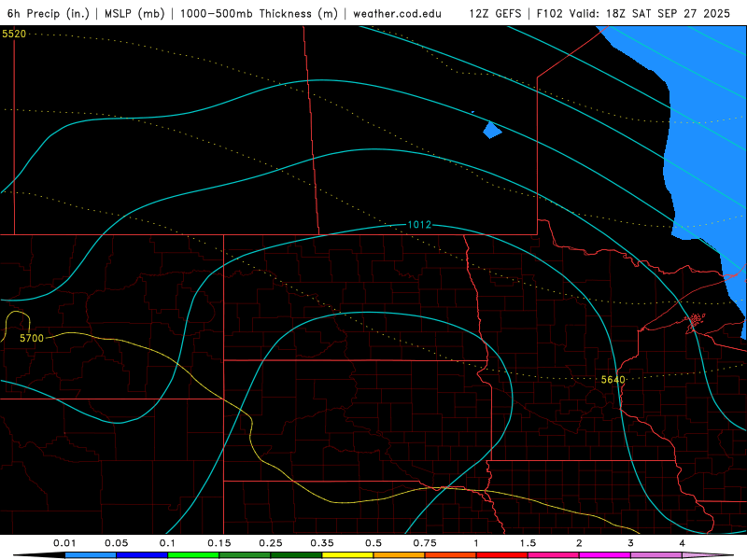The height and width of the screenshot is (560, 747).
Task: Click the dark blue 0.05 legend color
Action: click(142, 555)
